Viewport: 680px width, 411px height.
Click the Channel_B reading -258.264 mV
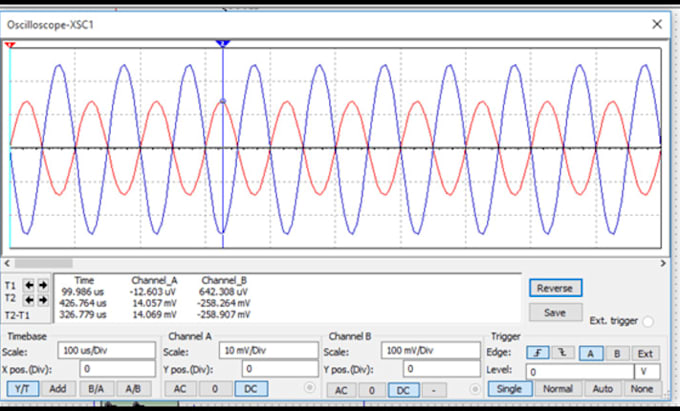point(224,303)
